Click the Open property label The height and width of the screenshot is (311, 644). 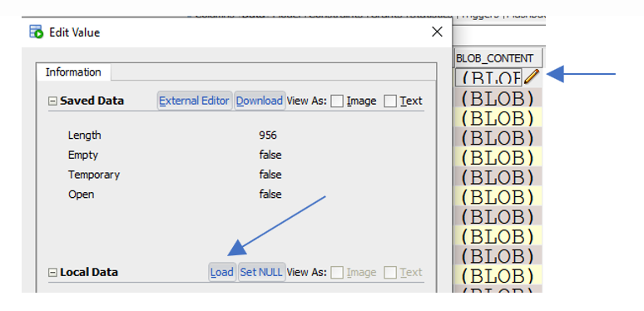(81, 194)
